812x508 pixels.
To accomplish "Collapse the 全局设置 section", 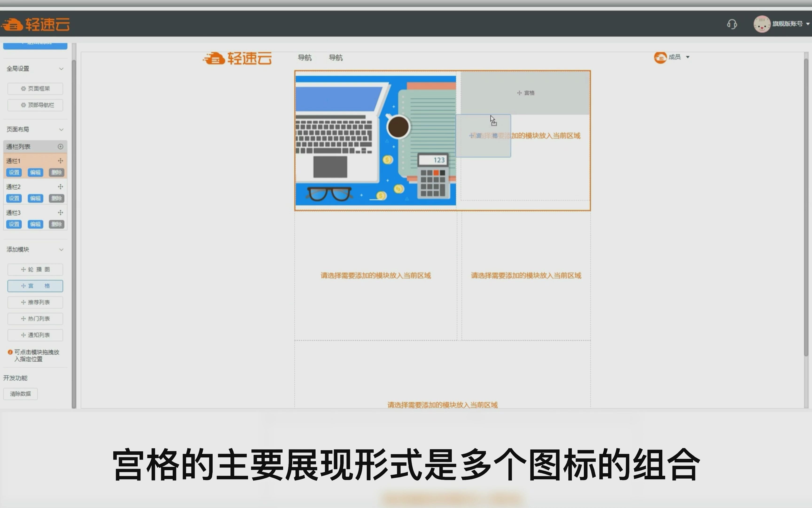I will pos(61,68).
